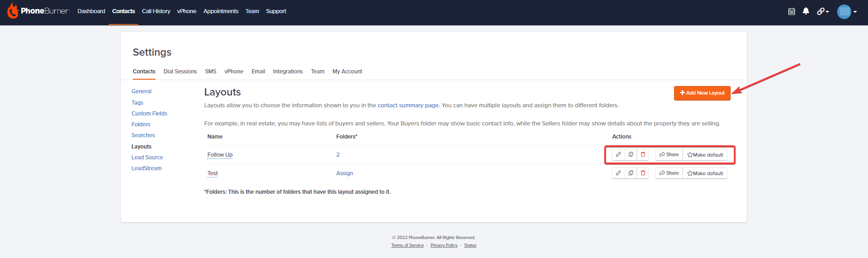
Task: Click the Folders* column header
Action: pos(347,137)
